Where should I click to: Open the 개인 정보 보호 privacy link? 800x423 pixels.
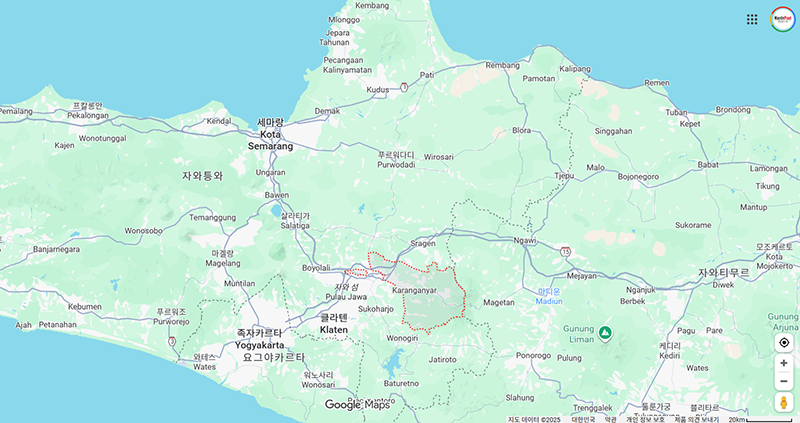click(645, 419)
